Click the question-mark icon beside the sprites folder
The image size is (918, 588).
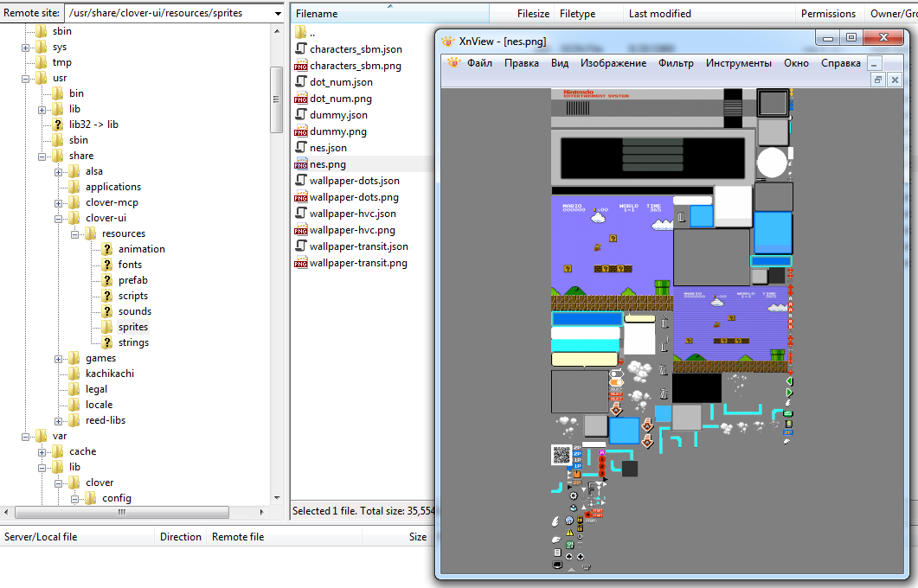[x=107, y=326]
